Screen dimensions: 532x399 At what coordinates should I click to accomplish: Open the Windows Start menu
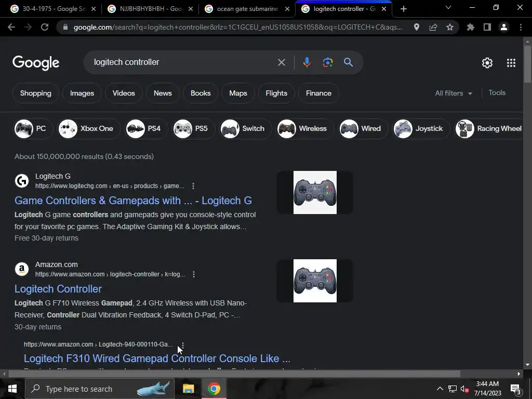12,389
